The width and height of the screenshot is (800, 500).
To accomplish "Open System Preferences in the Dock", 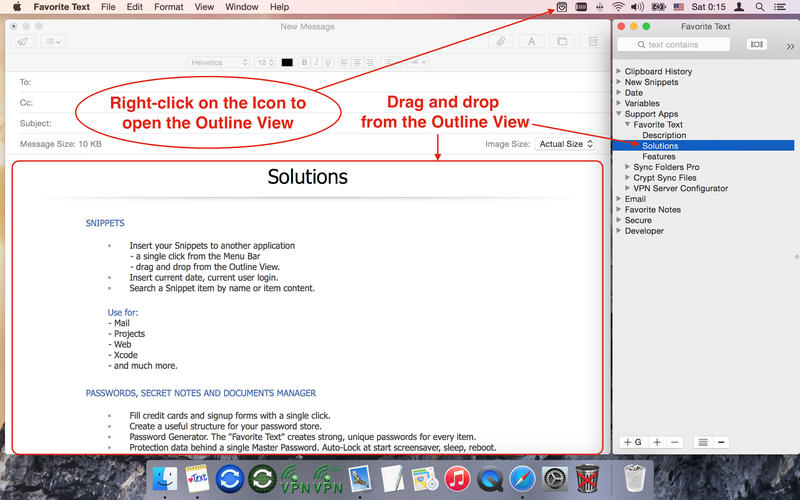I will [x=555, y=480].
